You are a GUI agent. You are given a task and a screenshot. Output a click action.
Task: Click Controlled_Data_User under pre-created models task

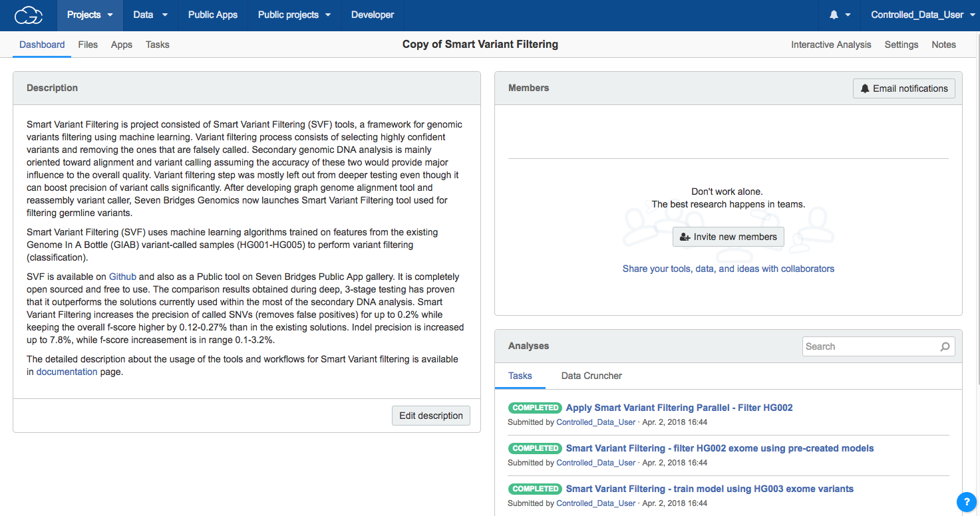point(596,463)
